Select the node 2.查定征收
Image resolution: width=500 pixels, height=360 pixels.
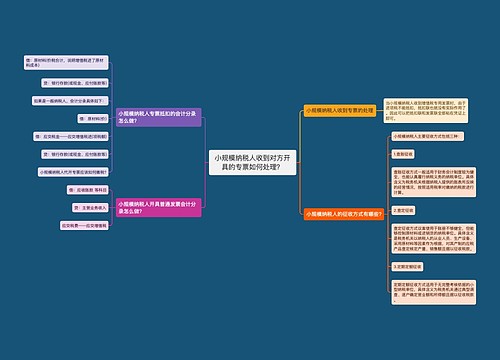tap(403, 210)
